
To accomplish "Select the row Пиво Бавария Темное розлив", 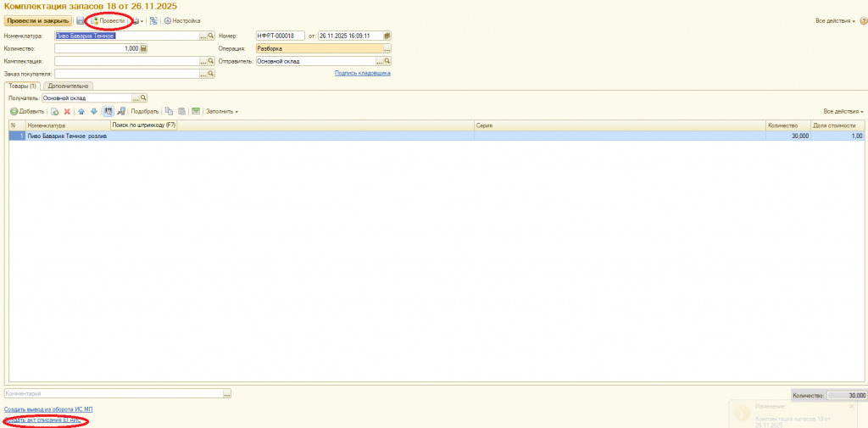I will (437, 136).
